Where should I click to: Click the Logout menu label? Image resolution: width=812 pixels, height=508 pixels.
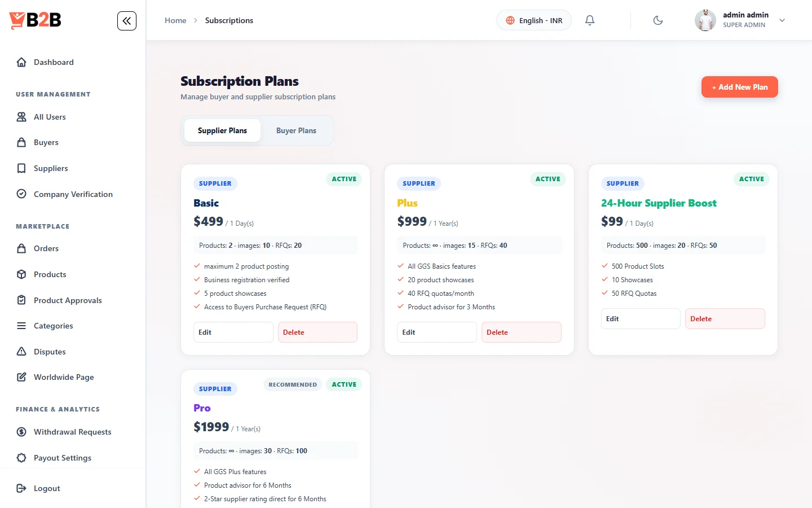tap(47, 488)
